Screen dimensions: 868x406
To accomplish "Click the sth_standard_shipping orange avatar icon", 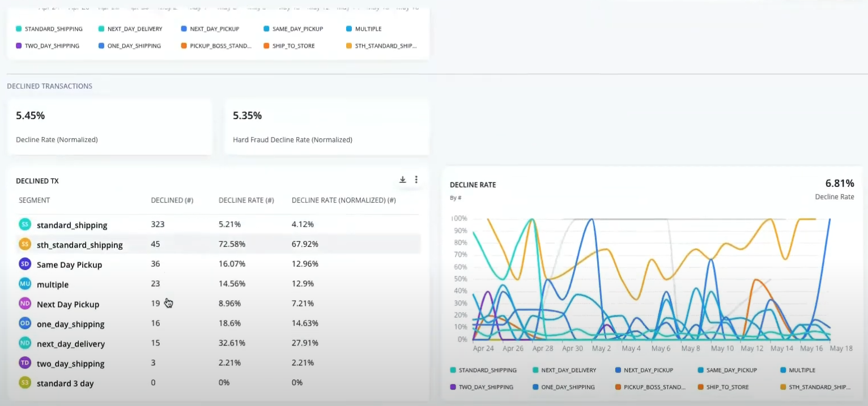I will tap(25, 244).
